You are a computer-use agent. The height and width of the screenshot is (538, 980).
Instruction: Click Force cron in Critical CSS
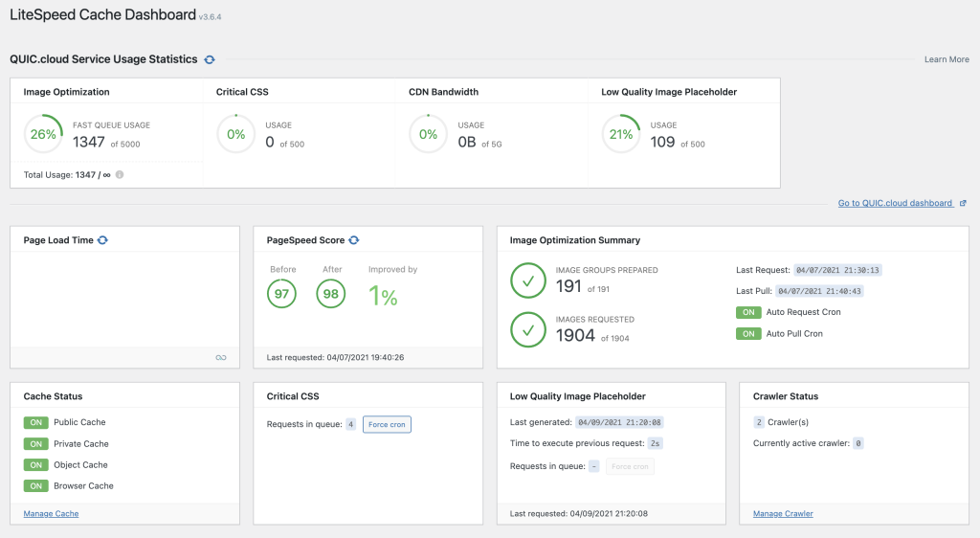tap(387, 424)
